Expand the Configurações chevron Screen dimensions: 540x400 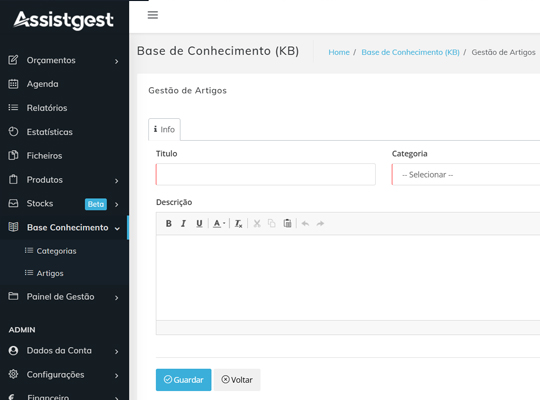click(x=116, y=376)
